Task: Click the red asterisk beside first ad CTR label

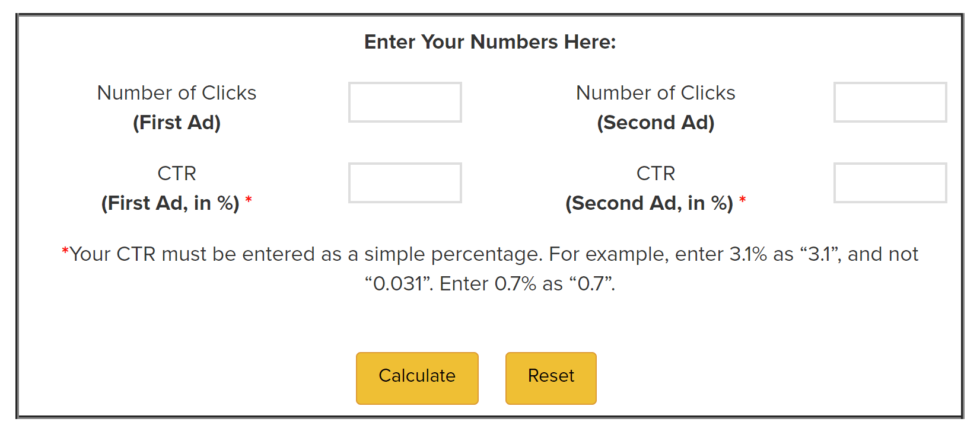Action: pos(249,200)
